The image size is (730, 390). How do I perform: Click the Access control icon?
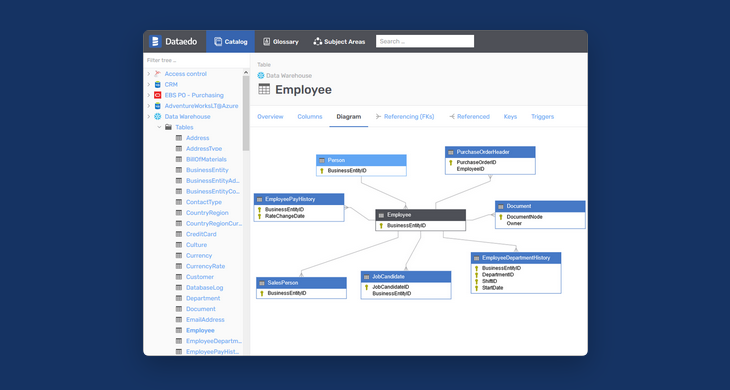(157, 74)
